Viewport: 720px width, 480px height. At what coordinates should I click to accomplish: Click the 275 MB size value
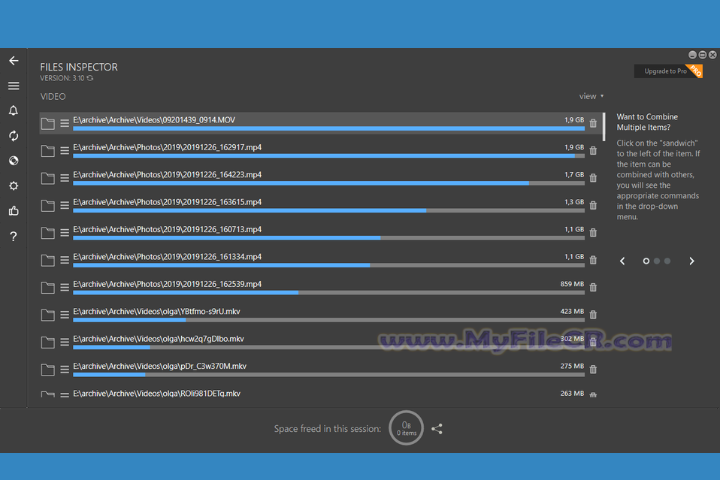[x=572, y=366]
